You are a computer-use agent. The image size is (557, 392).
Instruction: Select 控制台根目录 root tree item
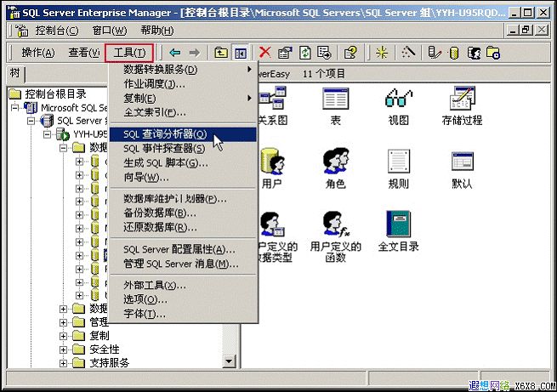click(x=55, y=94)
